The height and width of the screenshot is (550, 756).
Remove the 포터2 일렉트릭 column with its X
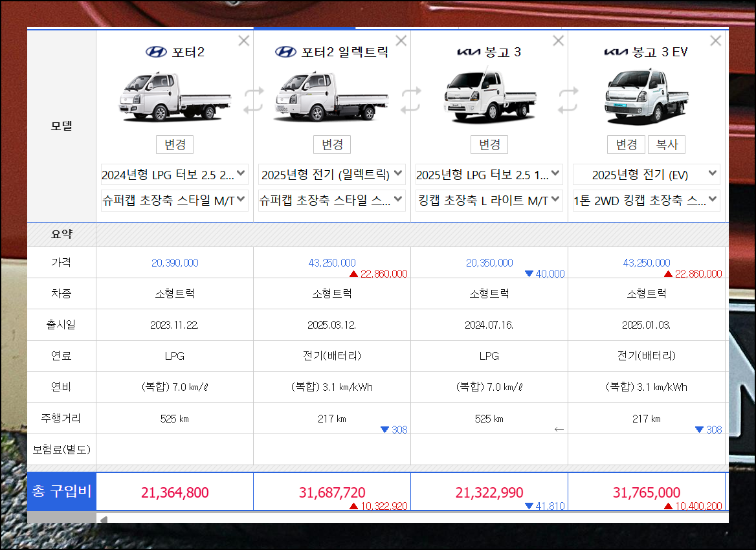401,41
